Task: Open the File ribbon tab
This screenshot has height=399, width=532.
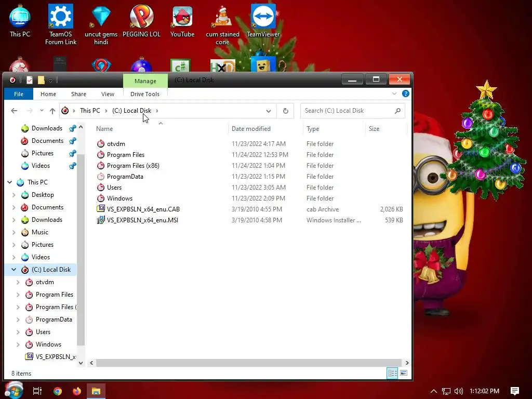Action: click(19, 94)
